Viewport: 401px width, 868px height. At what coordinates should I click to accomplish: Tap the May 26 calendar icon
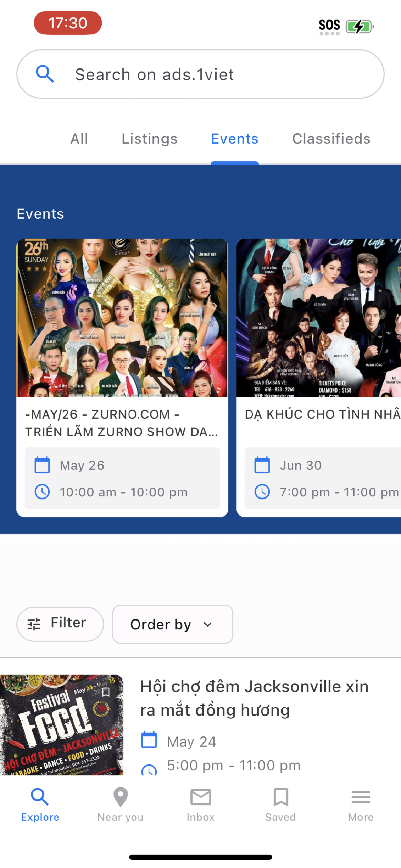click(42, 465)
